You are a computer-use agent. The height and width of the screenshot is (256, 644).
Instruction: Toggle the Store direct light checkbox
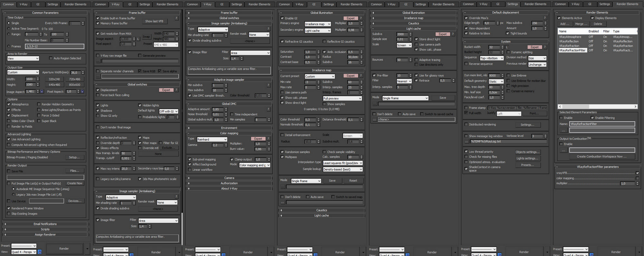click(x=416, y=39)
